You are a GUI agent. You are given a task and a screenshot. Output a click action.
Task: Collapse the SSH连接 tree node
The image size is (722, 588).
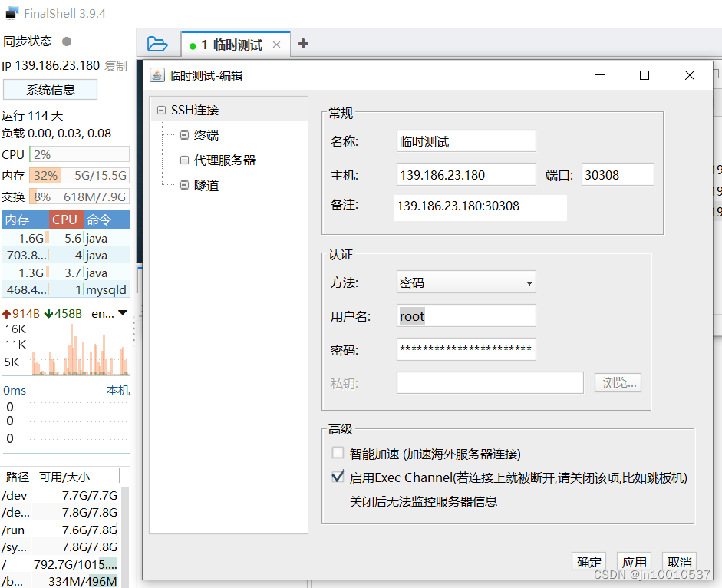point(161,110)
